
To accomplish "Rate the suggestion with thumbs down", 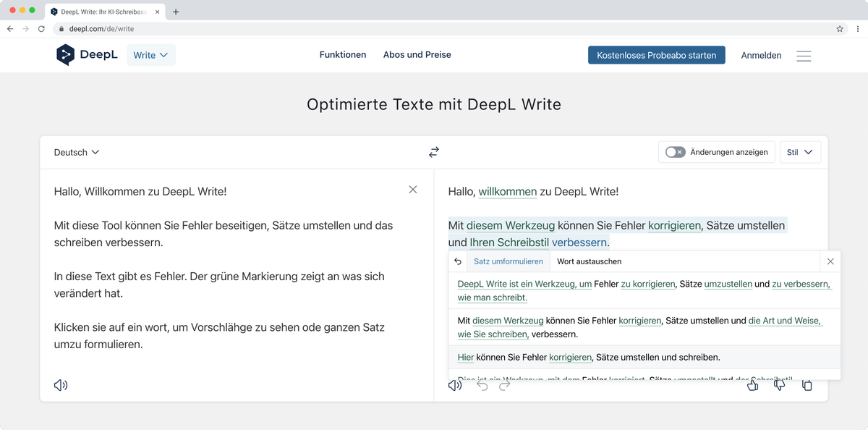I will [x=780, y=384].
